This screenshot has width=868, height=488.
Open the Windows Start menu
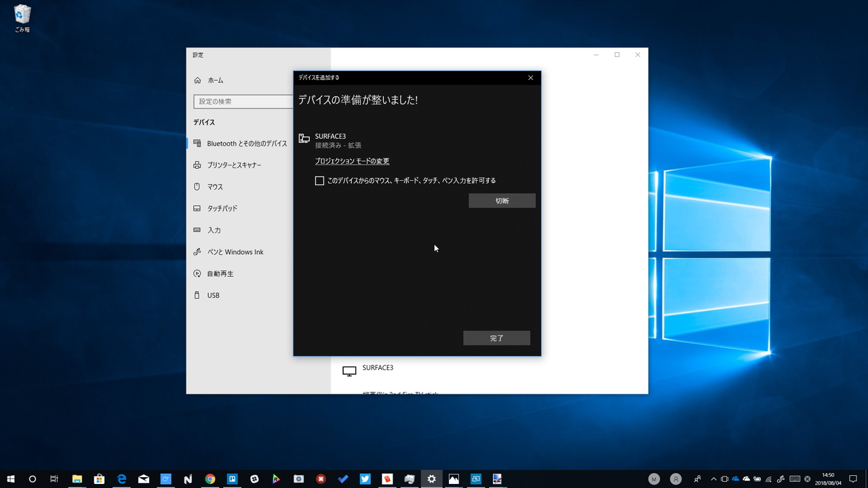click(11, 479)
